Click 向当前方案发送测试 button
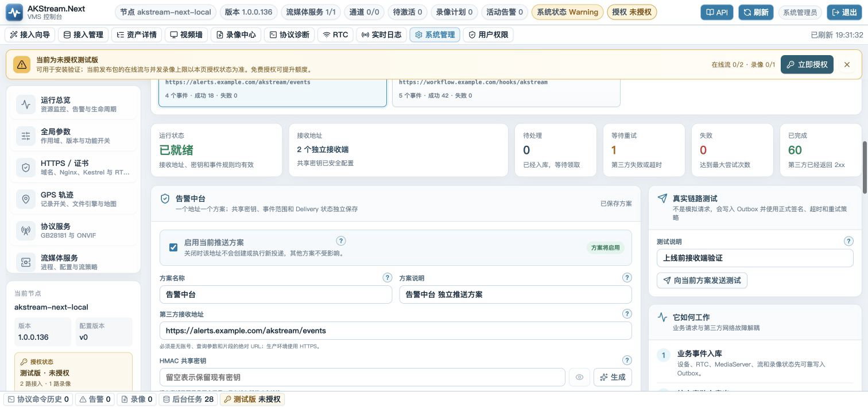 (702, 281)
